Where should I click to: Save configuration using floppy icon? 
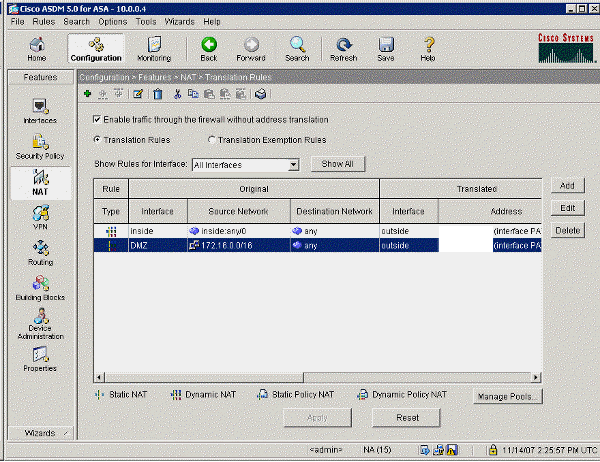coord(386,49)
